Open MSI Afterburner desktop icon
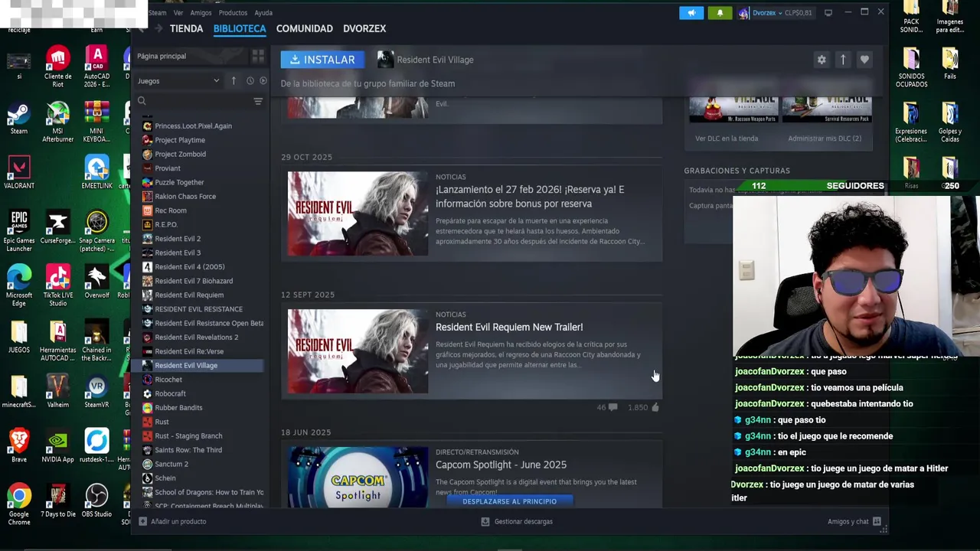 coord(57,122)
